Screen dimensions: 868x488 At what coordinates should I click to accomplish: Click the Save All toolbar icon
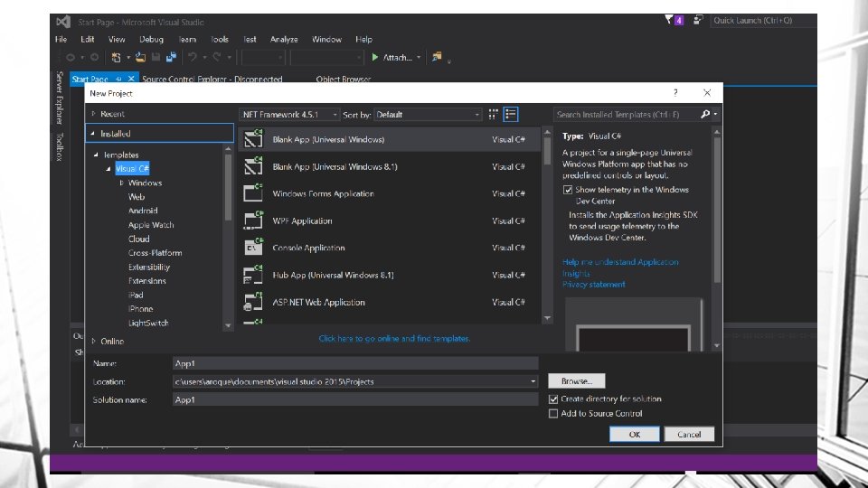pos(171,57)
